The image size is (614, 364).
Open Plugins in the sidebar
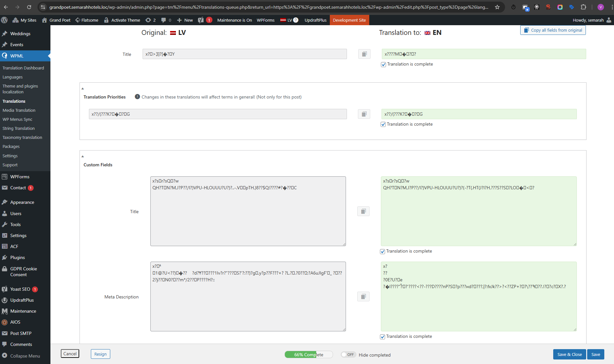click(x=17, y=257)
